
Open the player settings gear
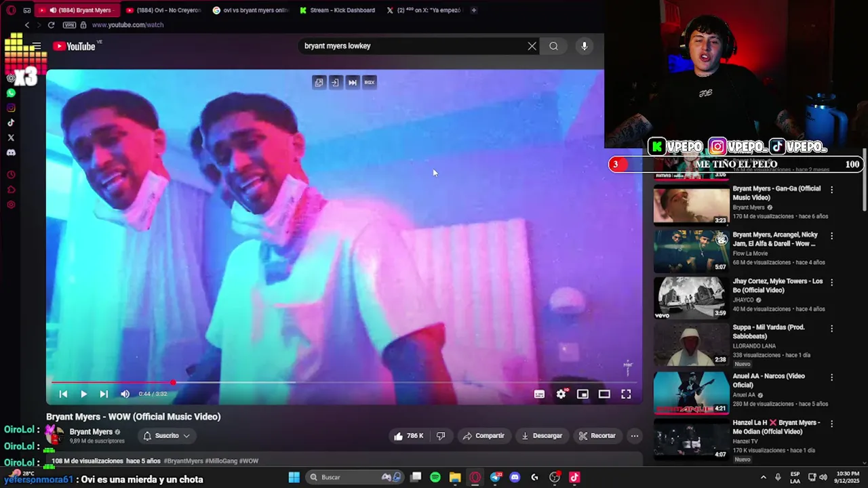[561, 394]
